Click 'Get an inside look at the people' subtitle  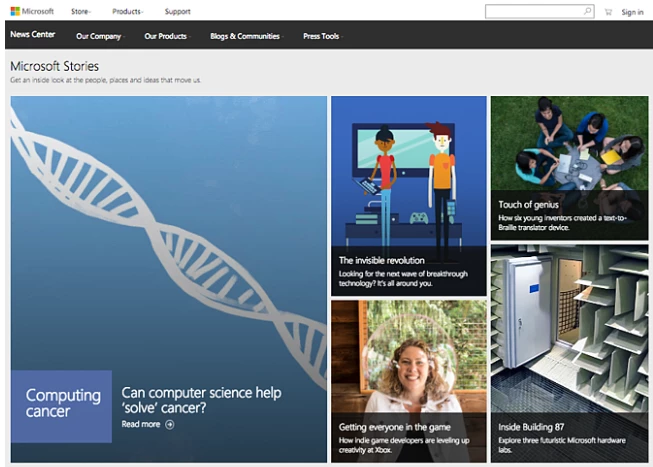click(x=105, y=80)
